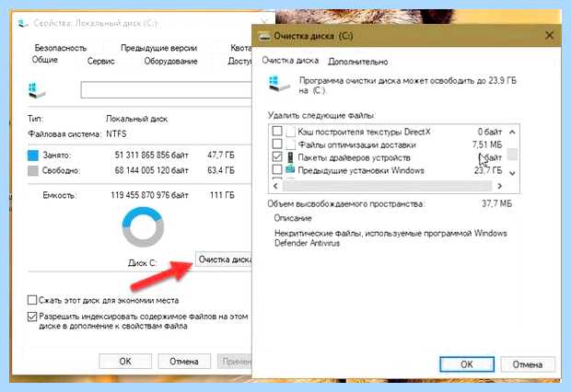Uncheck 'Разрешить индексировать содержимое файлов' option
571x392 pixels.
(32, 317)
